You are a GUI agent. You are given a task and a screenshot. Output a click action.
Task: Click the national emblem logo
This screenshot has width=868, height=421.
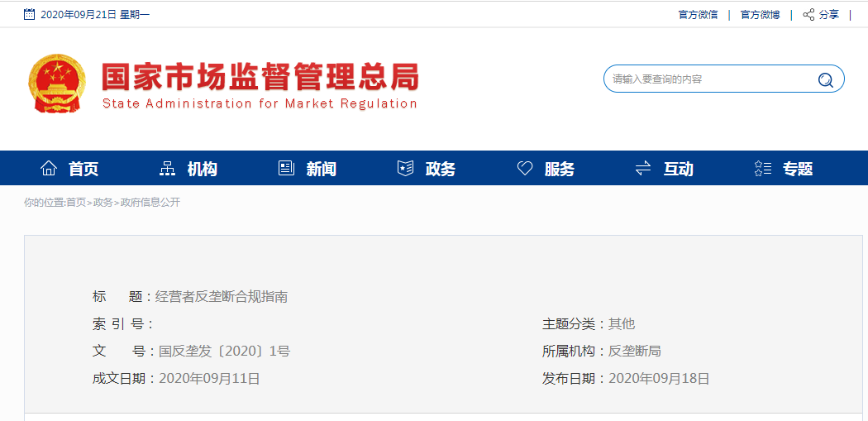tap(57, 83)
